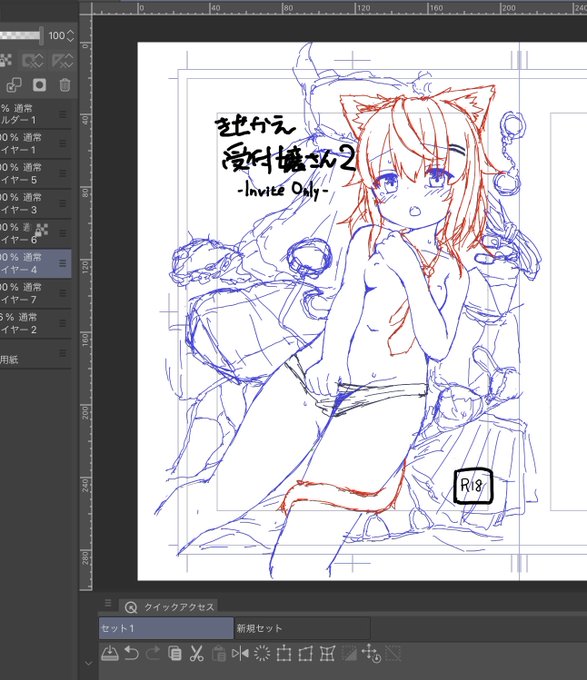Switch to the クイックアクセス tab

169,607
